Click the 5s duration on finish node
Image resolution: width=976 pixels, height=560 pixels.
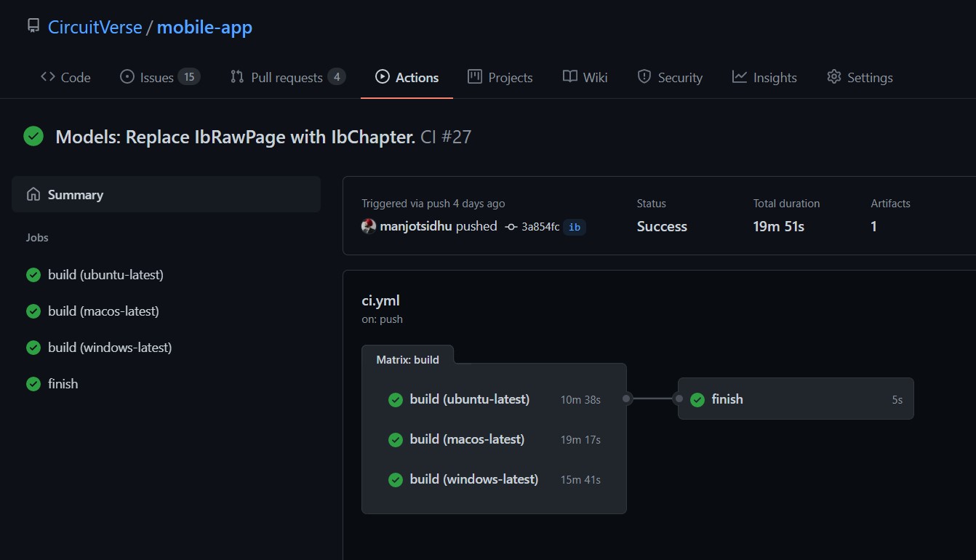pos(897,400)
